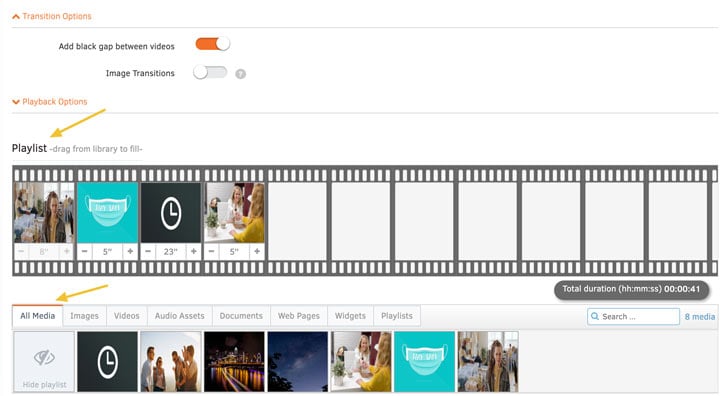Increase duration of the 8" playlist item
725x396 pixels.
[67, 251]
